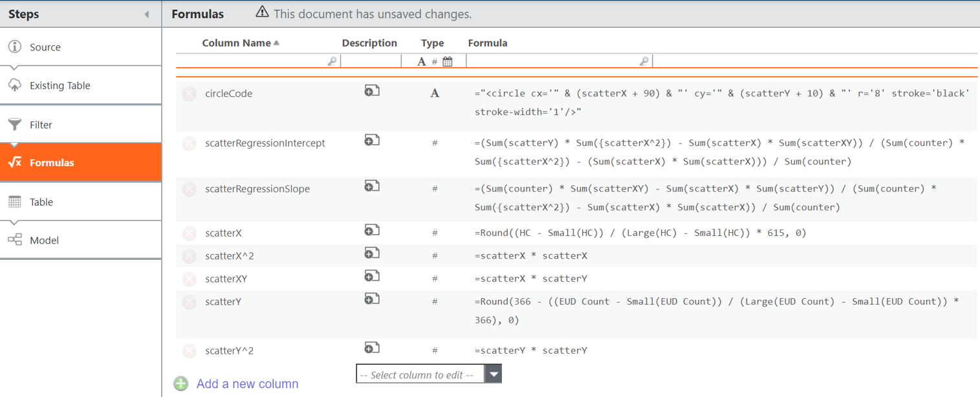This screenshot has height=397, width=980.
Task: Click the Add a new column link
Action: click(248, 384)
